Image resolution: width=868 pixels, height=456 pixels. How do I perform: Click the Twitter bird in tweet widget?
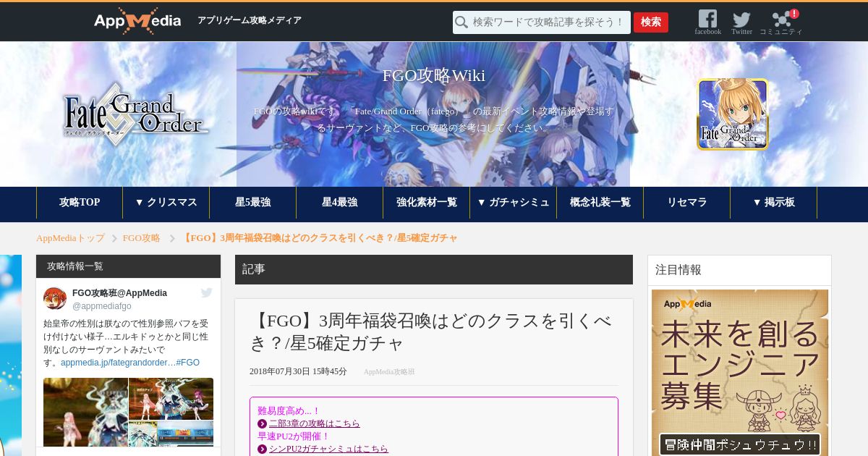pos(206,292)
